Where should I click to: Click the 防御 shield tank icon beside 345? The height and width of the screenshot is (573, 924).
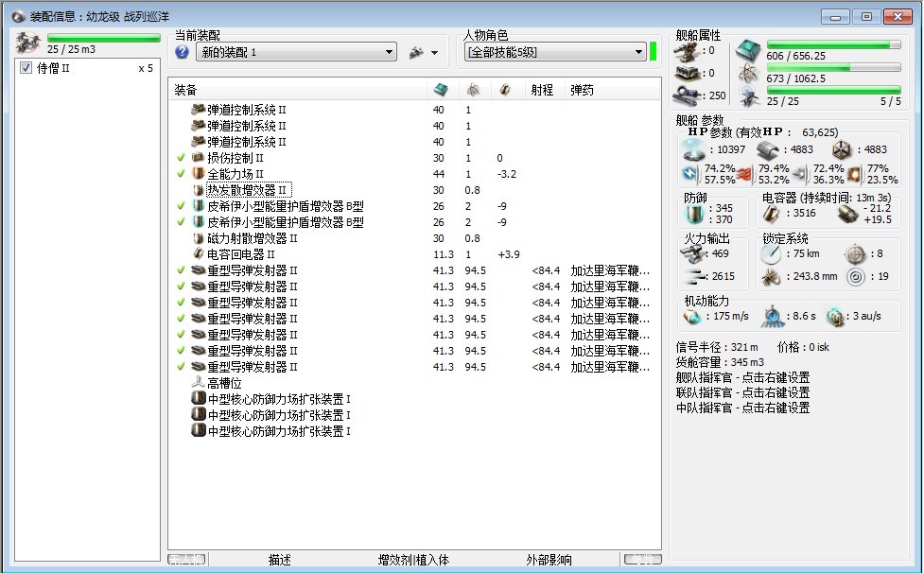click(694, 213)
